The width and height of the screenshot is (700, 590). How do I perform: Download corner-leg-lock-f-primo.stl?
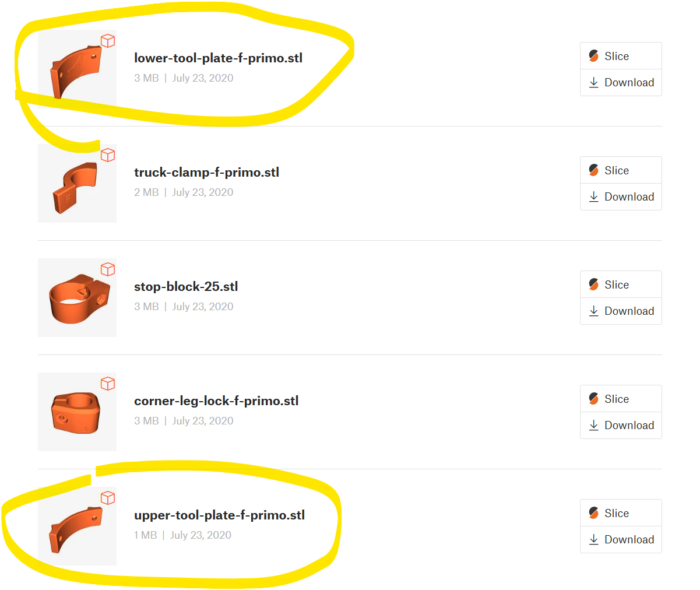(x=621, y=425)
